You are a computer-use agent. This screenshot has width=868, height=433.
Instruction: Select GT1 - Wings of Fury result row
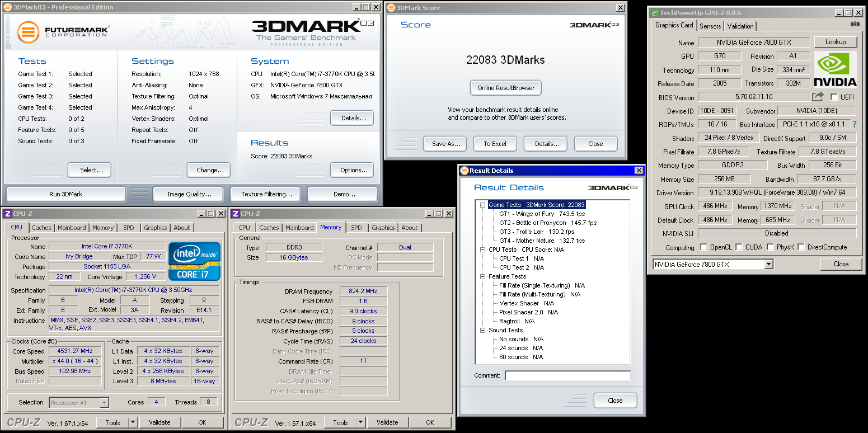[x=542, y=214]
